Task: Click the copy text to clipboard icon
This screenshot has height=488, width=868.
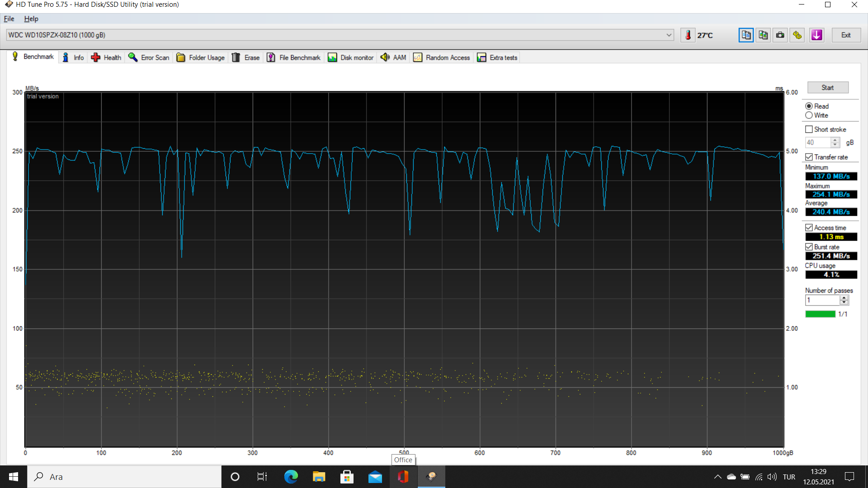Action: point(746,35)
